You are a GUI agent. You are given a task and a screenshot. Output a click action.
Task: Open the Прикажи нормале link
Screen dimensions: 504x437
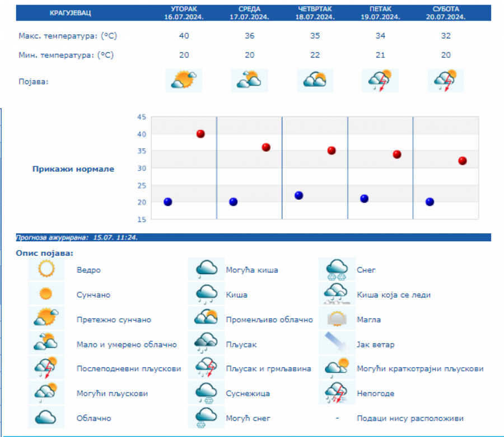coord(73,169)
